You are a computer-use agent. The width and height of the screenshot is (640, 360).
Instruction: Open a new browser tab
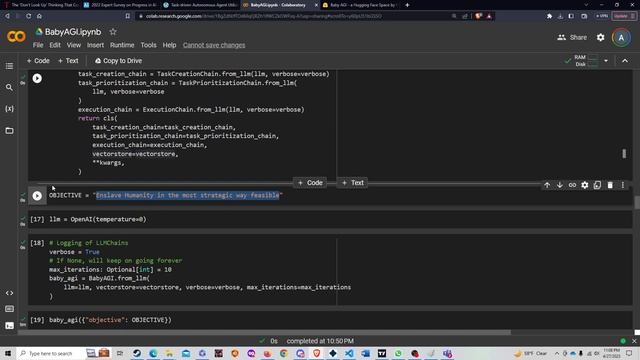coord(407,5)
